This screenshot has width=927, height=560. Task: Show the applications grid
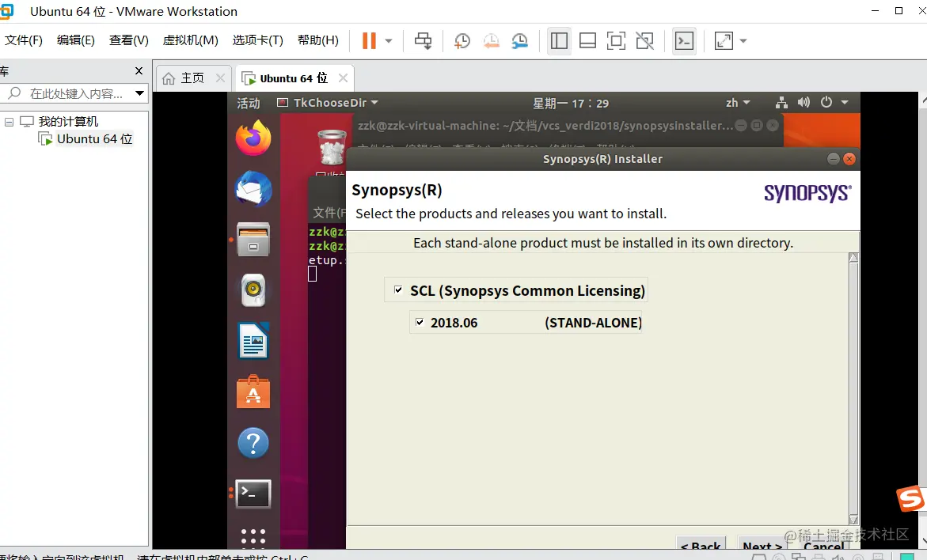click(x=253, y=538)
